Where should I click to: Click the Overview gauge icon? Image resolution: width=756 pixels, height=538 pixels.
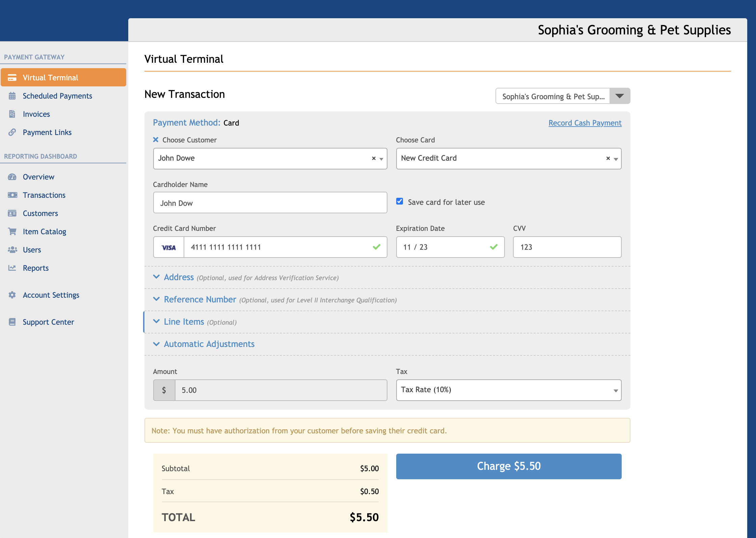12,177
